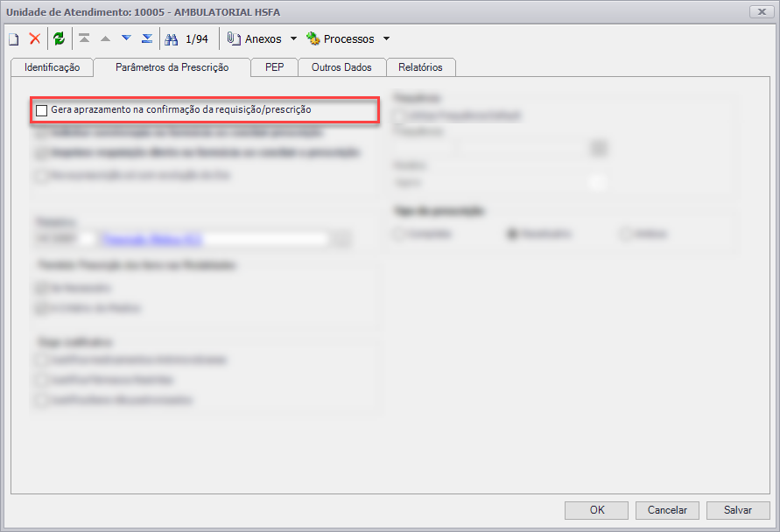Screen dimensions: 780x532
Task: Click the Anexos paperclip button
Action: [x=254, y=38]
